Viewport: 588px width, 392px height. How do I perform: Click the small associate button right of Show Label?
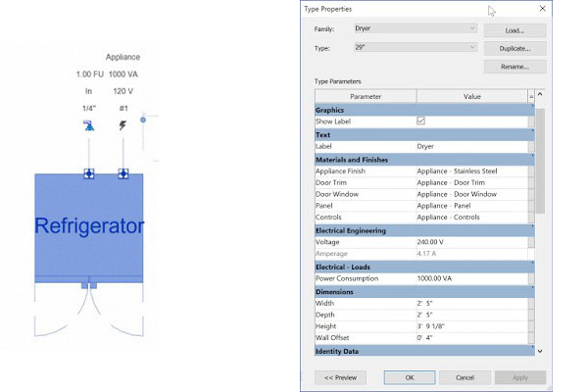(x=531, y=121)
